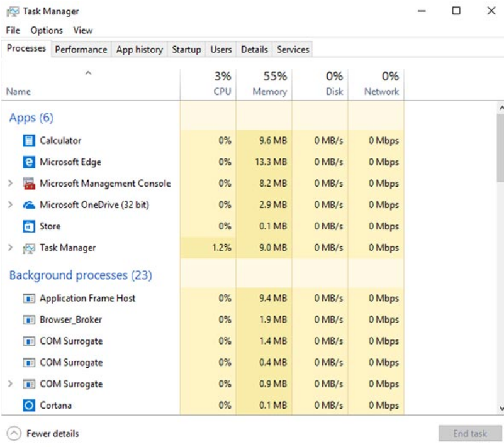Image resolution: width=504 pixels, height=447 pixels.
Task: Expand the Microsoft Management Console row
Action: coord(10,184)
